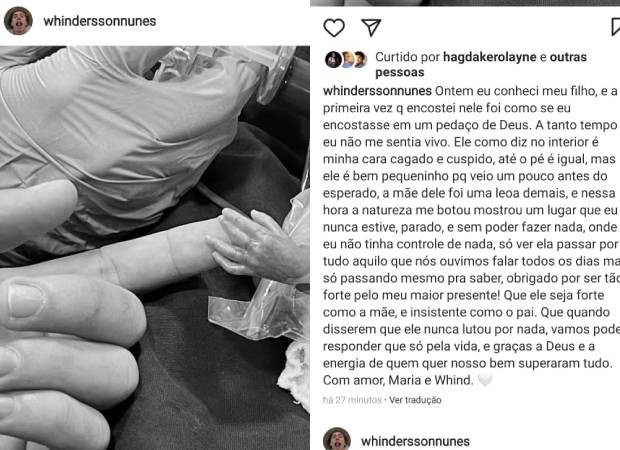Tap the paper plane share icon
This screenshot has width=620, height=450.
coord(371,27)
